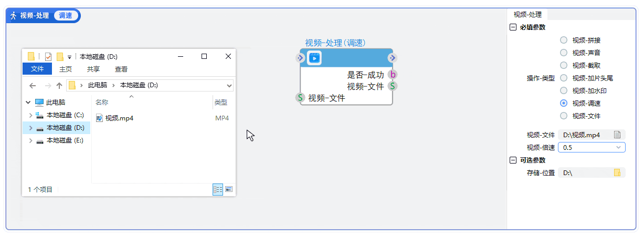This screenshot has height=234, width=644.
Task: Select the 视频.mp4 file in list
Action: (119, 118)
